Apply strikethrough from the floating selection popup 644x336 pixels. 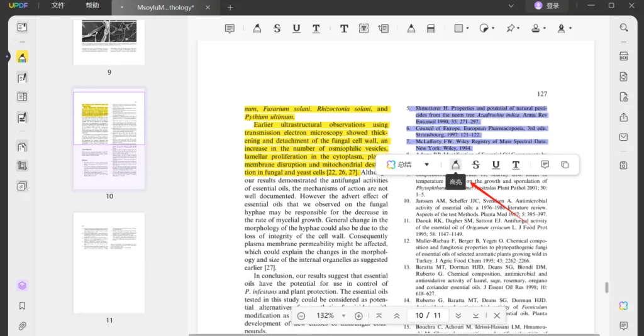coord(475,165)
